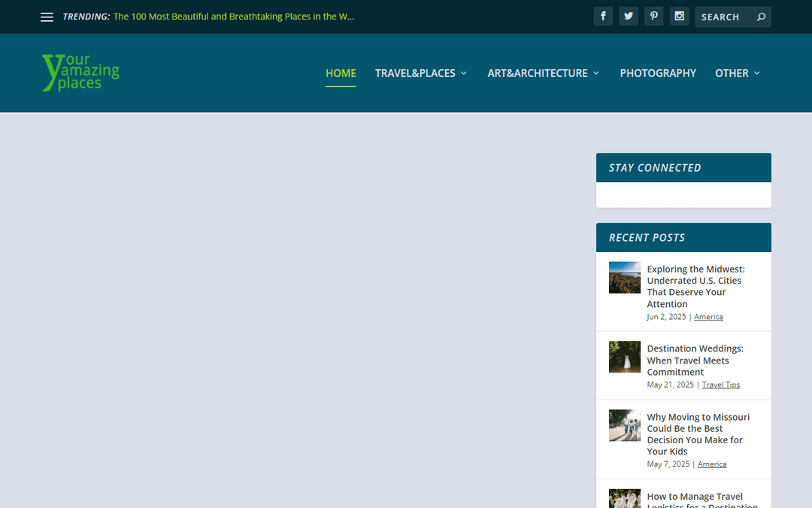Click the Destination Weddings thumbnail

coord(625,357)
